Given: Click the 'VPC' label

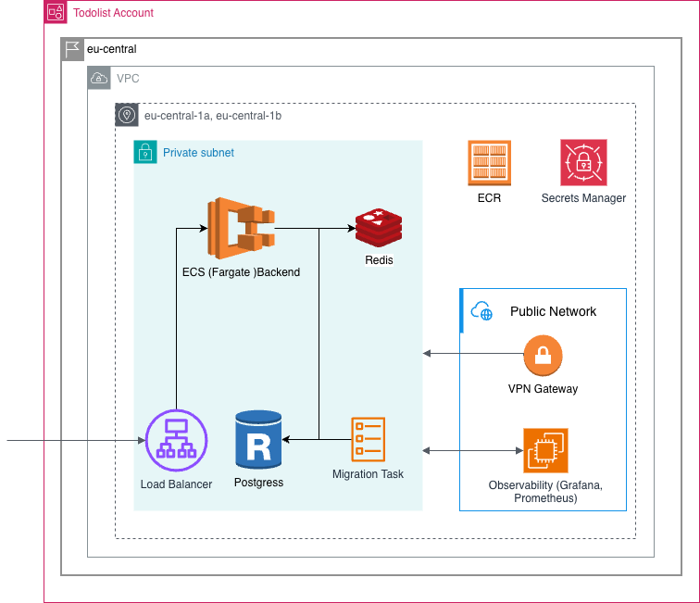Looking at the screenshot, I should click(128, 79).
